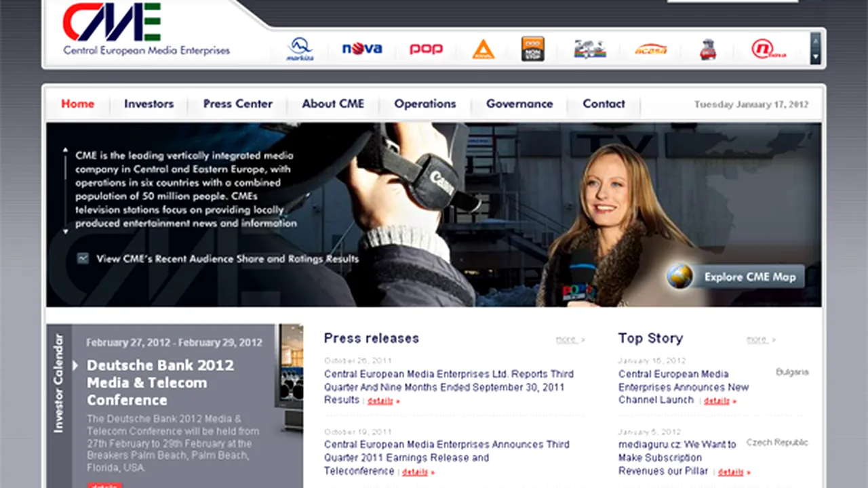Open the Investors menu
This screenshot has height=488, width=868.
[149, 104]
